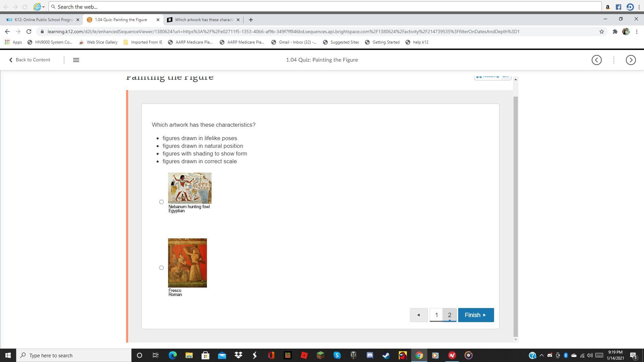
Task: Open Steam from the taskbar
Action: pos(386,355)
